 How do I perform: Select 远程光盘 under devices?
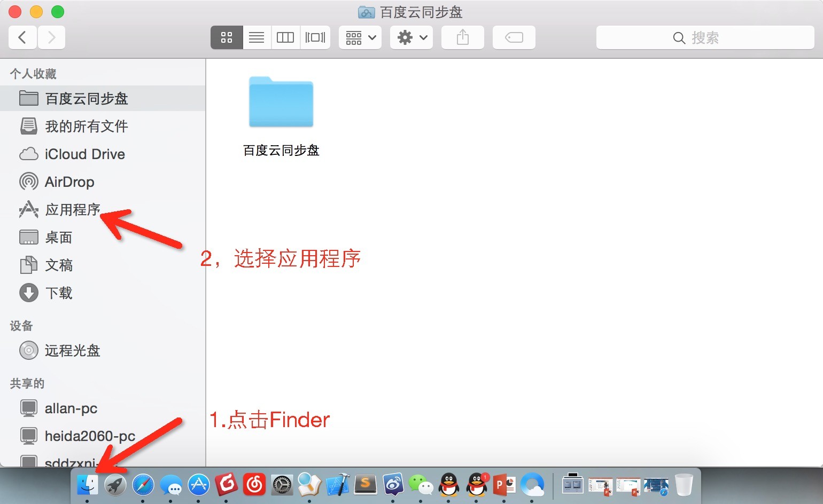point(103,350)
